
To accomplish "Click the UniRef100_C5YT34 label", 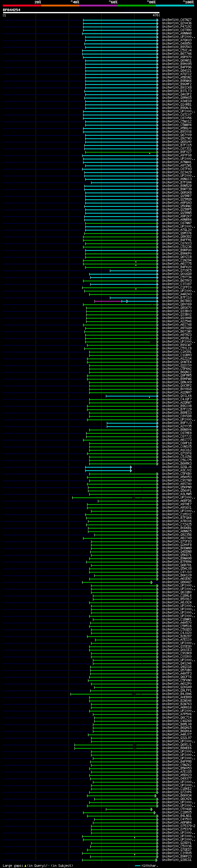I will pos(176,277).
